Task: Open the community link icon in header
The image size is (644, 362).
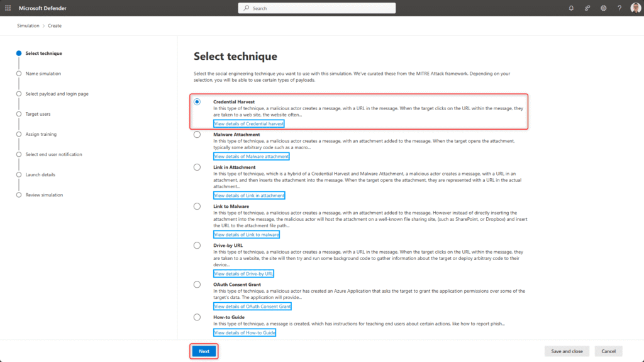Action: [x=587, y=8]
